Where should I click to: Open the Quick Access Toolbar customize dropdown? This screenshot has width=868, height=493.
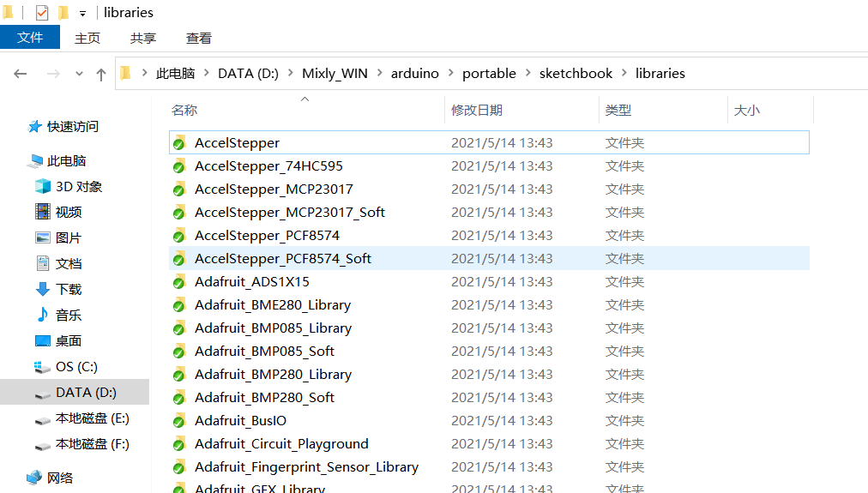click(82, 13)
